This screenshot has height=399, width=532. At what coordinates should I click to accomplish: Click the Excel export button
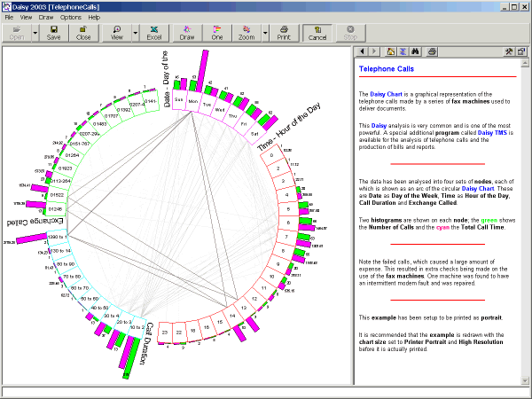(x=155, y=33)
